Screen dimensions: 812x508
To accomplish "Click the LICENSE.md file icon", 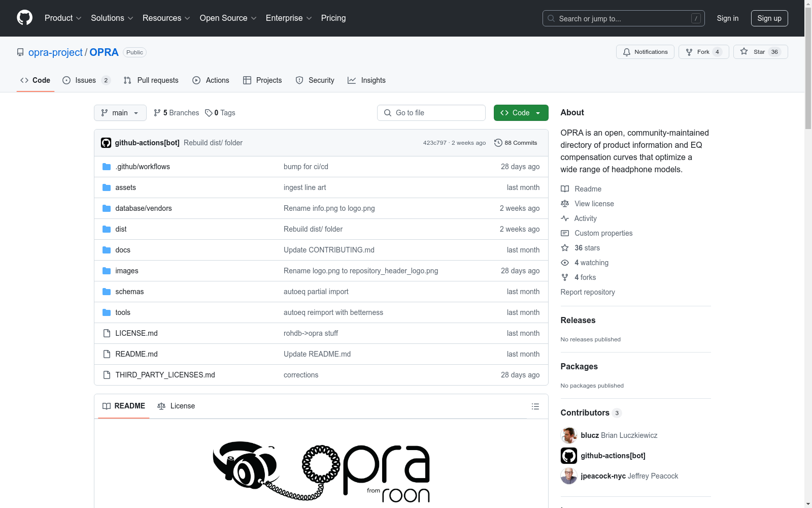I will [107, 333].
